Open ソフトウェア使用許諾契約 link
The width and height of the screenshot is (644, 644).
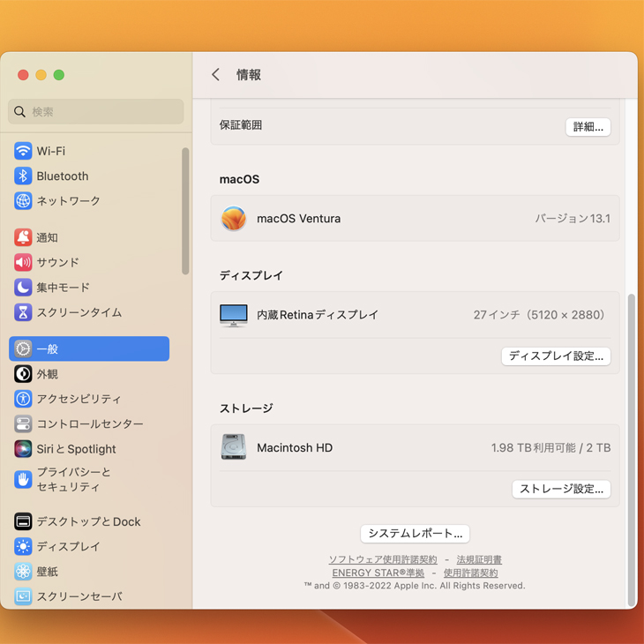(x=383, y=560)
